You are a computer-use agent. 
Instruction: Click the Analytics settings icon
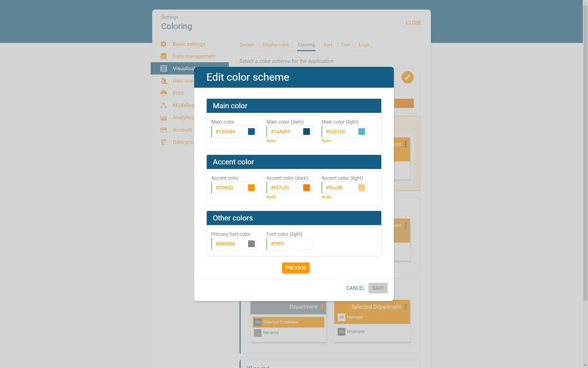tap(164, 117)
